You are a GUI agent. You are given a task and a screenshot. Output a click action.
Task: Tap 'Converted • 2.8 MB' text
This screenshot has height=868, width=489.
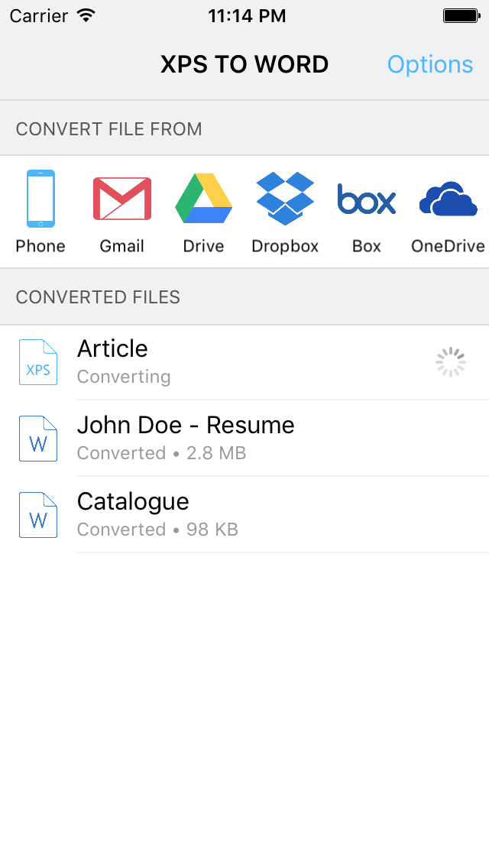pyautogui.click(x=161, y=453)
